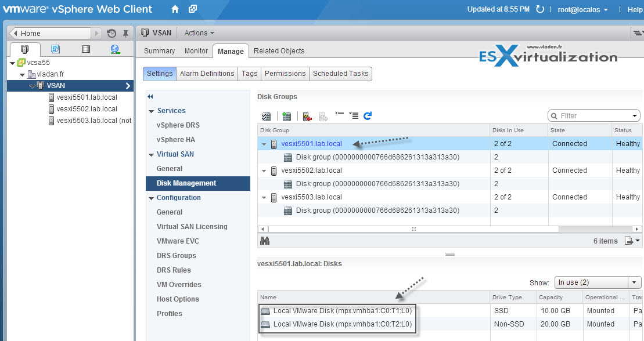Expand all disk group rows icon
644x341 pixels.
[x=354, y=116]
